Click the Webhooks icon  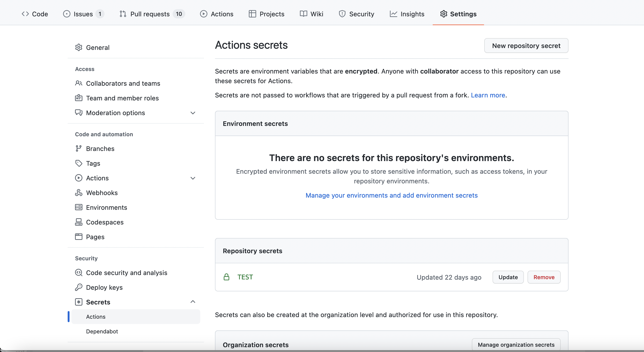tap(78, 193)
